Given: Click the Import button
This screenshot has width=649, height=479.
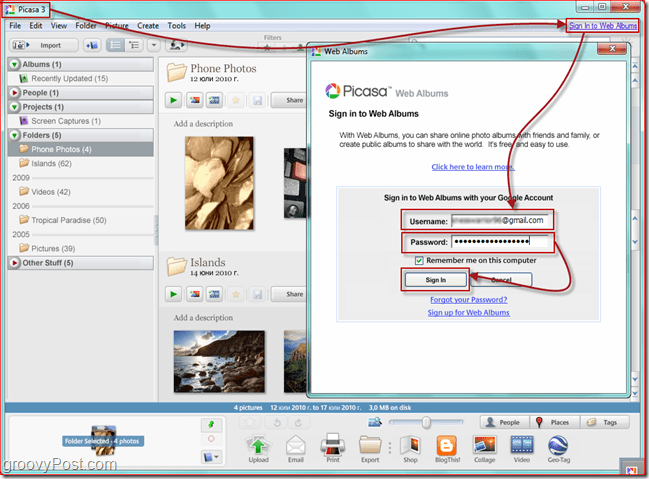Looking at the screenshot, I should coord(43,45).
